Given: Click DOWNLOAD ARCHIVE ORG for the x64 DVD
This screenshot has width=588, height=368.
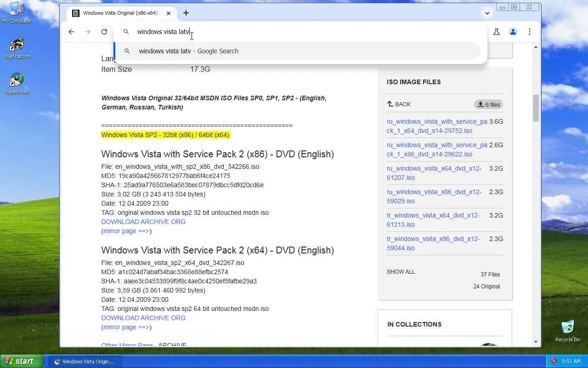Looking at the screenshot, I should (x=143, y=318).
